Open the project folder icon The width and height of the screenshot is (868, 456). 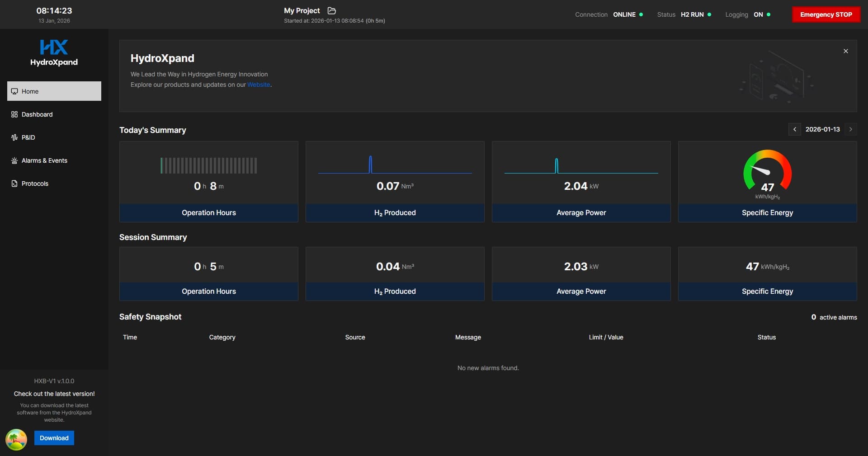[331, 10]
